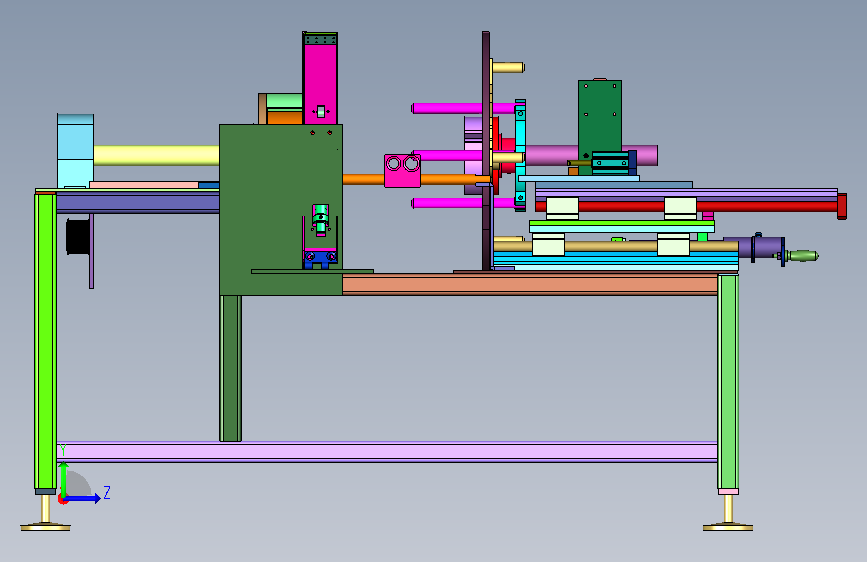Pick the pale yellow shaft left of the housing
This screenshot has width=867, height=562.
[x=156, y=155]
